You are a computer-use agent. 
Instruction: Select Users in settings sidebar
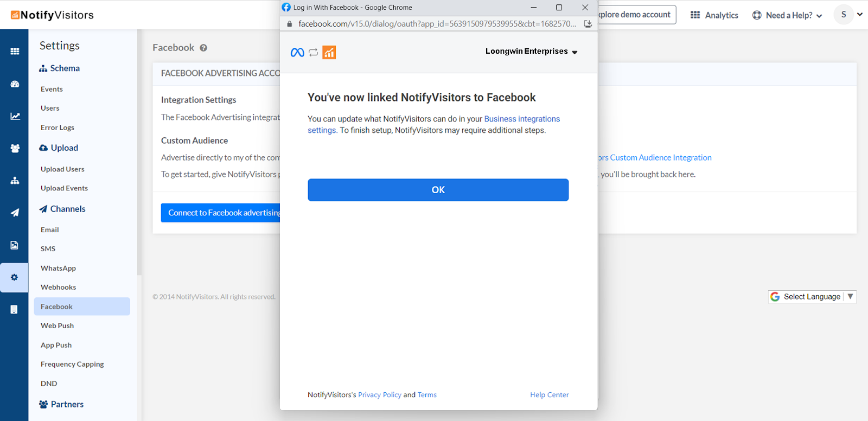click(x=50, y=108)
